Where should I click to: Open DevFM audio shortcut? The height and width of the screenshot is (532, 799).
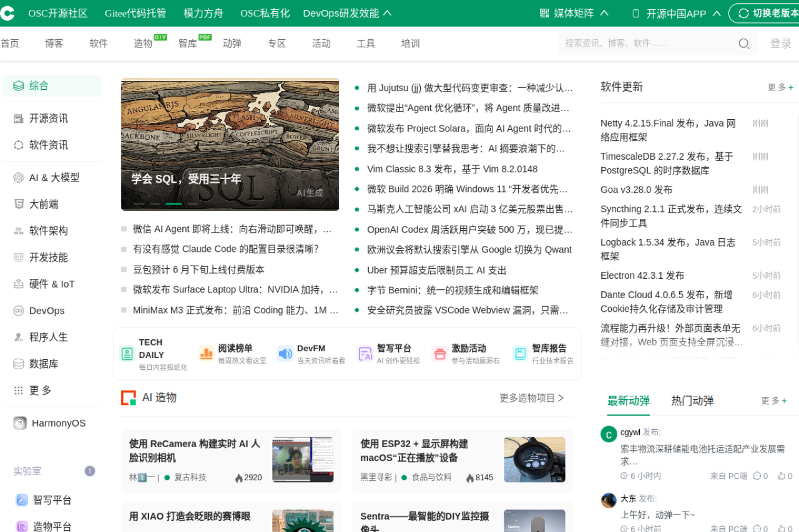pyautogui.click(x=311, y=354)
